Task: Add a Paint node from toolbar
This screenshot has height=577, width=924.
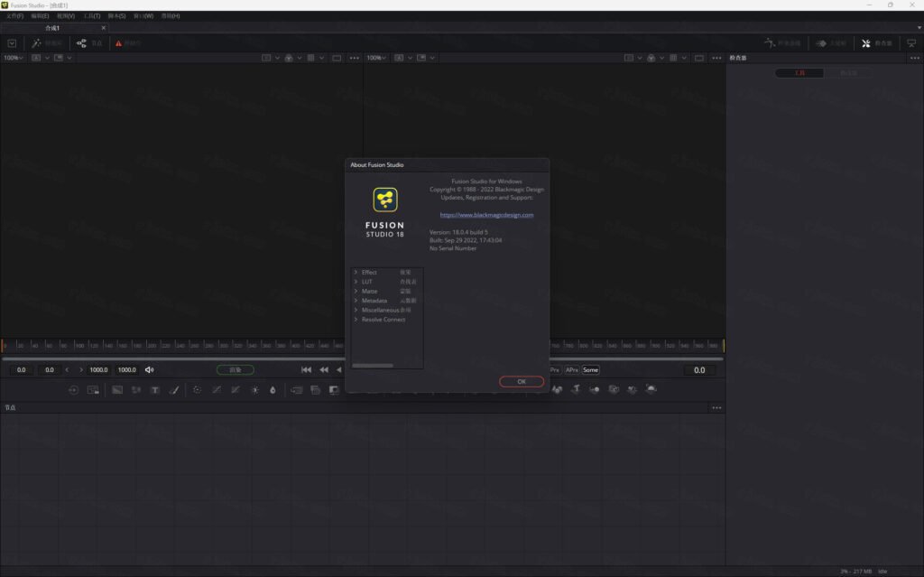Action: 174,390
